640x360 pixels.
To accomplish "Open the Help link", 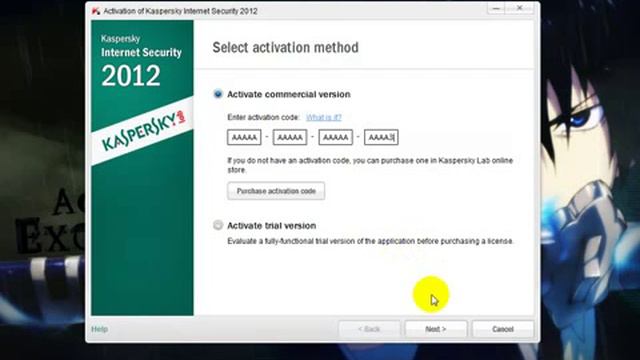I will click(x=100, y=329).
